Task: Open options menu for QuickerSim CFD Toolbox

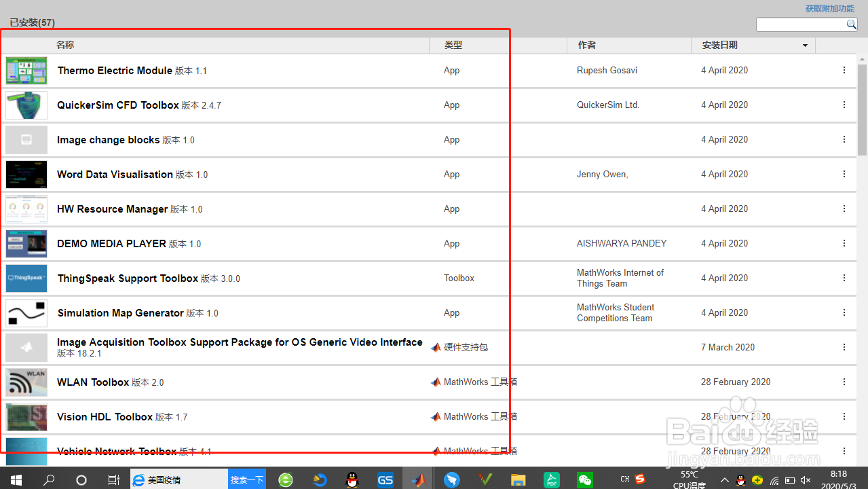Action: click(x=844, y=105)
